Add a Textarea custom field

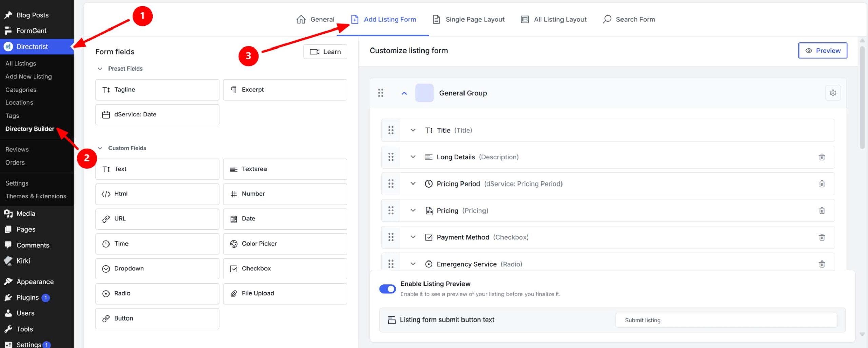coord(285,169)
